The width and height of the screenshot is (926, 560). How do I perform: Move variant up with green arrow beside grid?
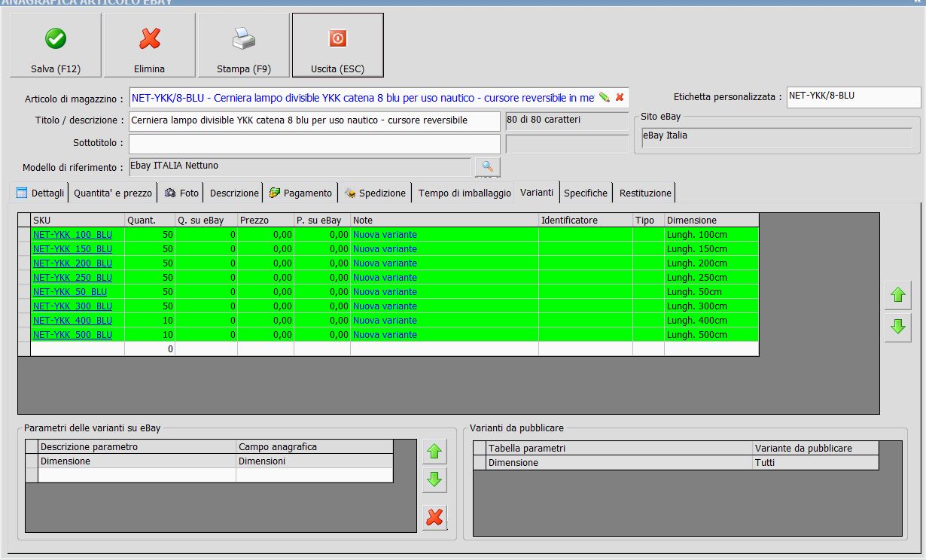pyautogui.click(x=897, y=295)
